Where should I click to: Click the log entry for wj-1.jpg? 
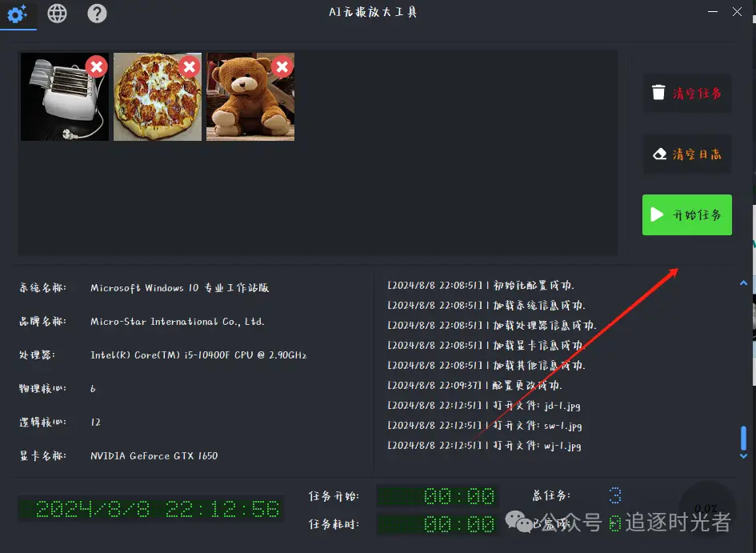(486, 446)
